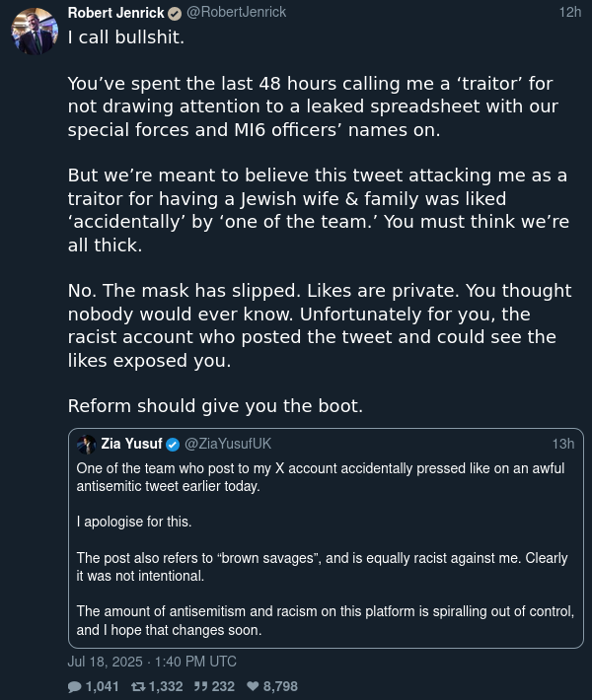Screen dimensions: 592x700
Task: View the 8,798 likes count
Action: 280,686
